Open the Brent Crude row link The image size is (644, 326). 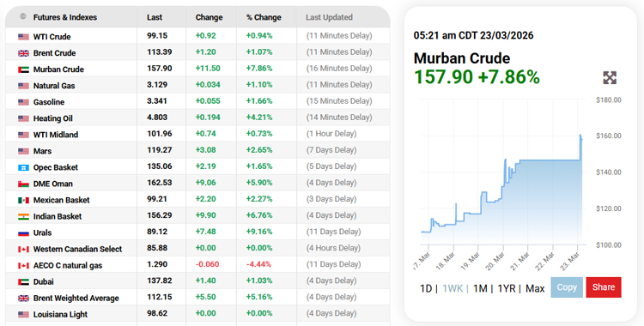tap(54, 53)
